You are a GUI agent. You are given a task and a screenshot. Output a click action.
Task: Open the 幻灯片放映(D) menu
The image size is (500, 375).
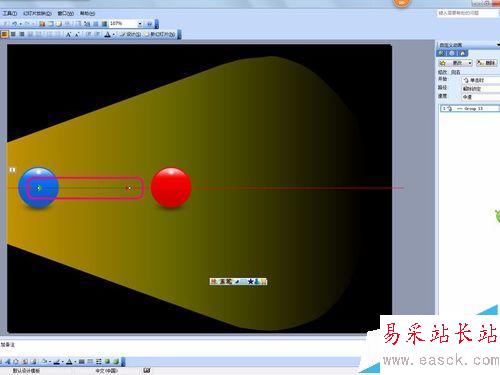[x=37, y=13]
